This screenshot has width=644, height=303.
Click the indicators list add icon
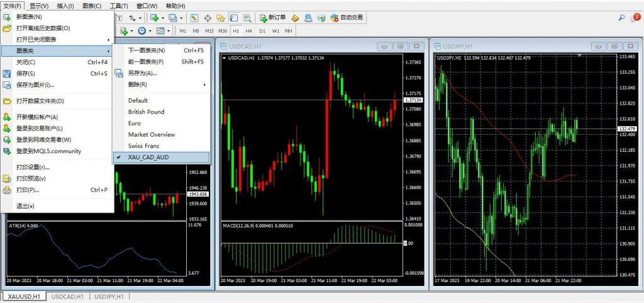[124, 31]
